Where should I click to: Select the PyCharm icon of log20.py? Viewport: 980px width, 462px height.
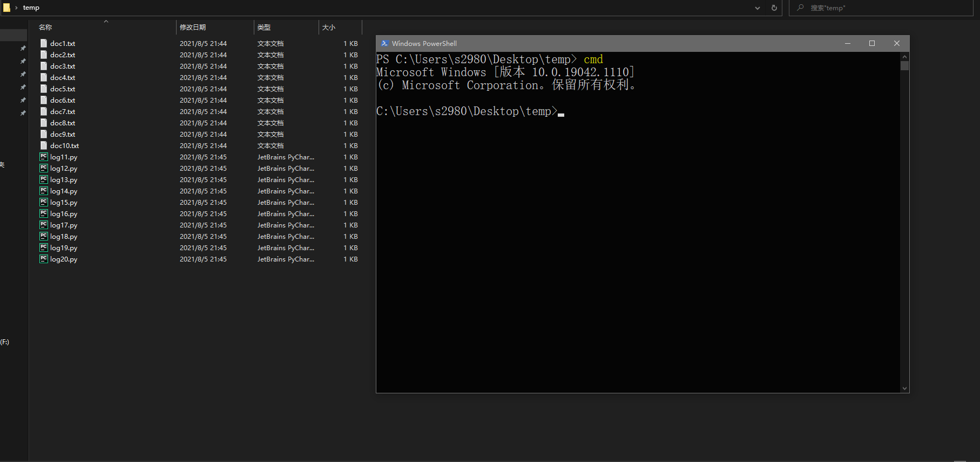click(44, 259)
